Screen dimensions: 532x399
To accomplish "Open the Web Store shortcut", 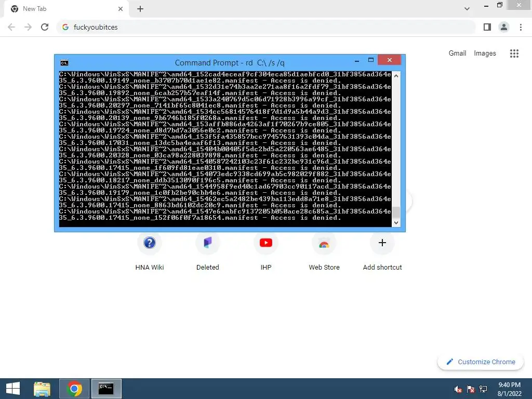I will pyautogui.click(x=324, y=251).
